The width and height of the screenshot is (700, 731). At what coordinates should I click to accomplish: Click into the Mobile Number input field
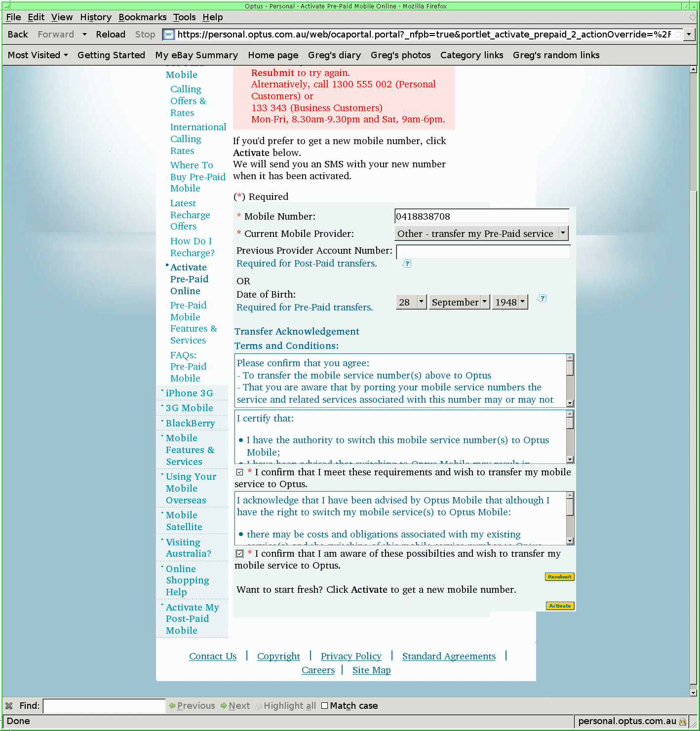[481, 216]
